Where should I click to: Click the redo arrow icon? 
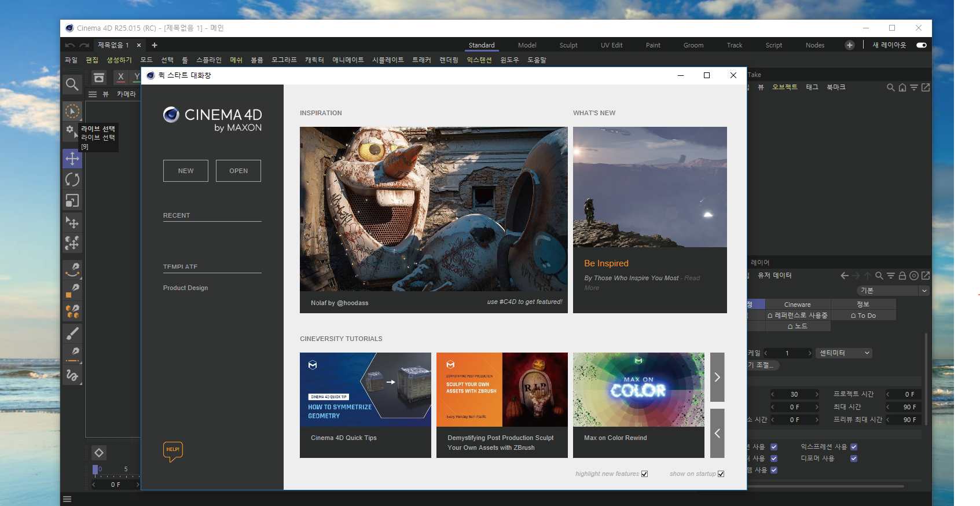point(85,45)
